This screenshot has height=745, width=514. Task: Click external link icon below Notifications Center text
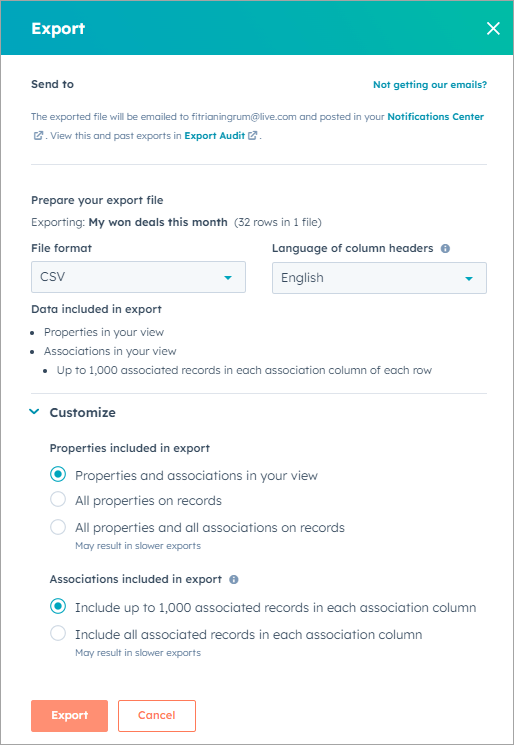(38, 135)
